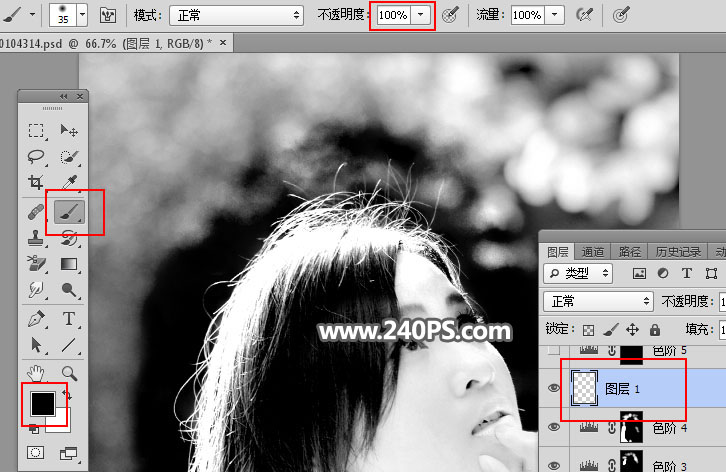Select the Smudge tool
The width and height of the screenshot is (726, 472).
36,290
